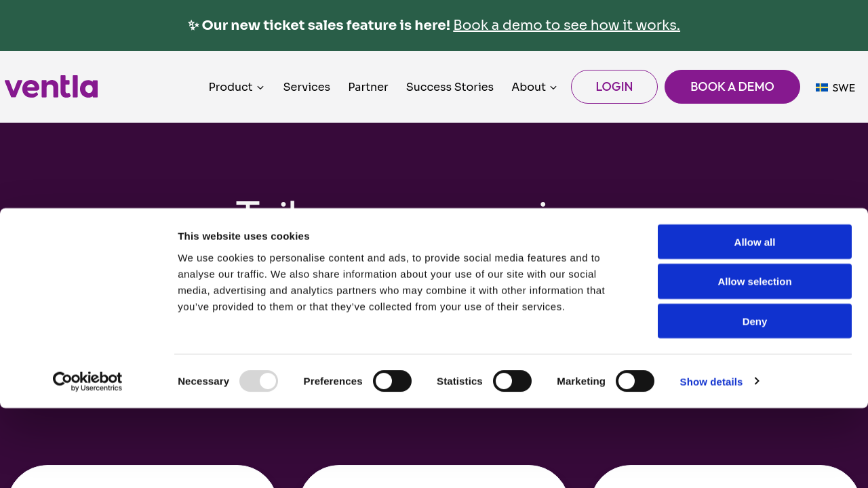
Task: Click the Ventla logo
Action: (51, 87)
